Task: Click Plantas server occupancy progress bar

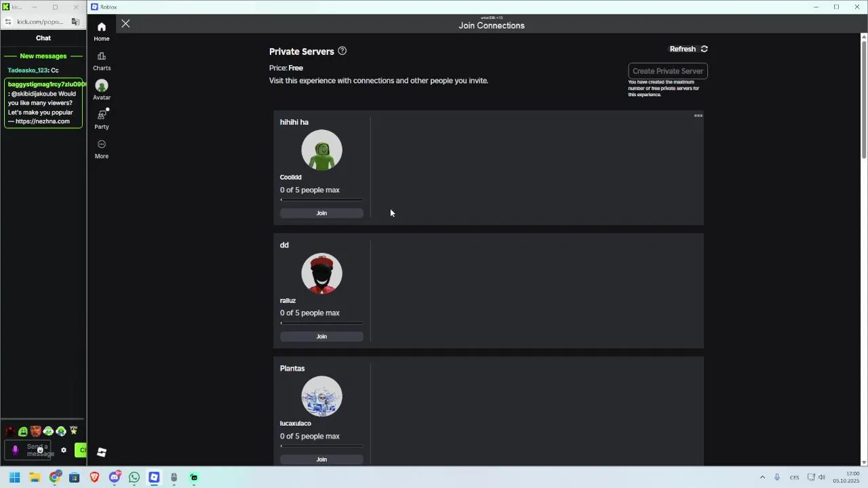Action: point(321,446)
